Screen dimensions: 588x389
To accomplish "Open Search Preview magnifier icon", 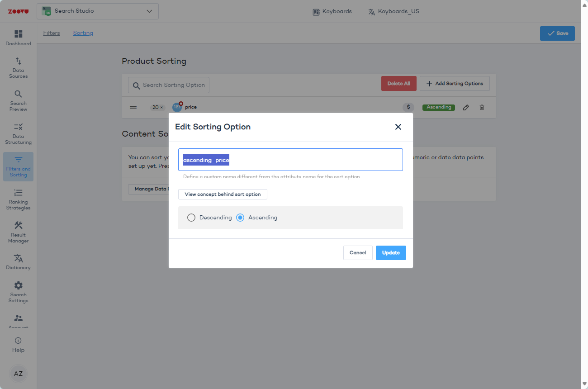I will pos(18,94).
